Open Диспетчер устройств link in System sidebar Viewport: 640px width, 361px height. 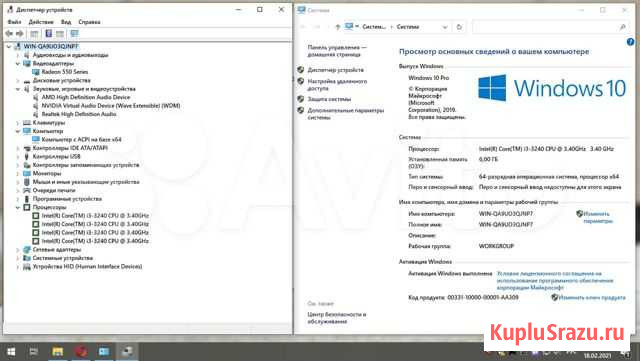point(336,70)
